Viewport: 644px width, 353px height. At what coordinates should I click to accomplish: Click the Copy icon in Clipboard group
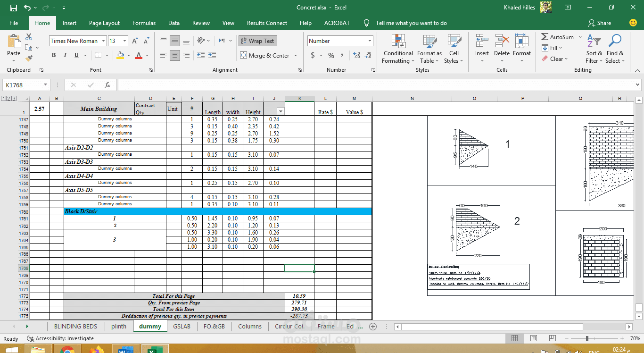click(x=29, y=48)
